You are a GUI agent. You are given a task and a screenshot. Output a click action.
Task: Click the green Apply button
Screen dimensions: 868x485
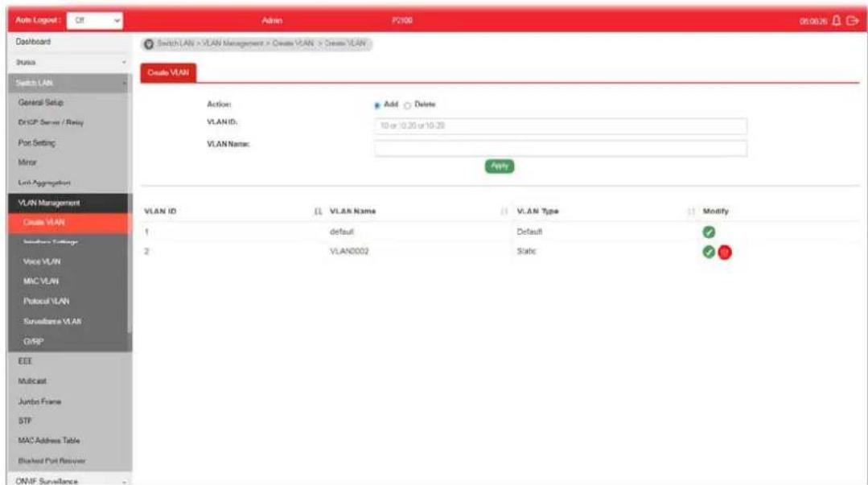tap(500, 166)
